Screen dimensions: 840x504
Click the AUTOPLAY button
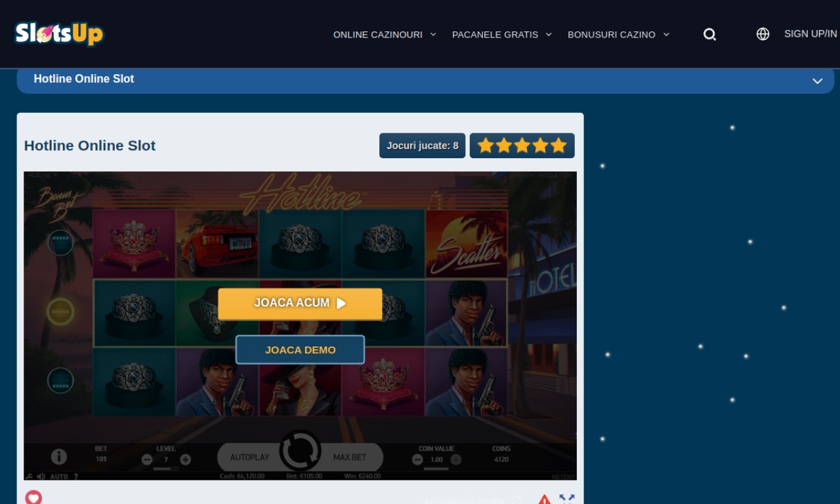(x=249, y=457)
